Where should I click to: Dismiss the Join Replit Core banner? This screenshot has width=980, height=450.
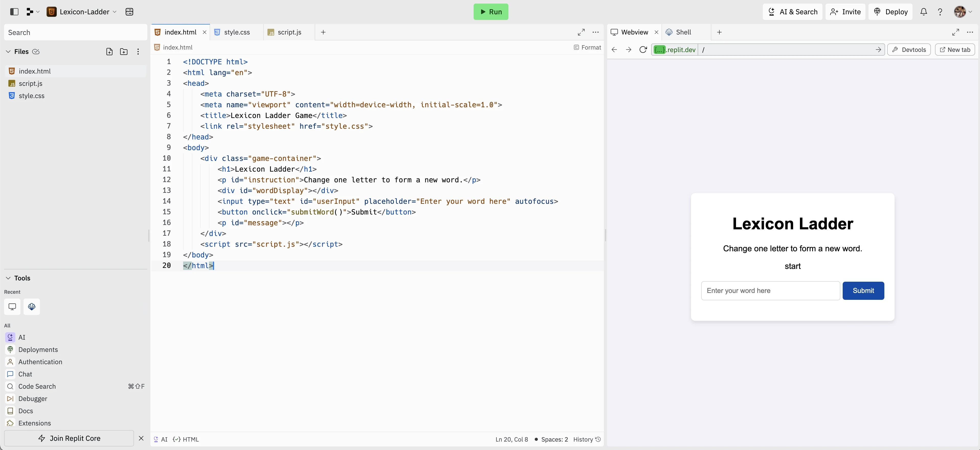coord(141,438)
